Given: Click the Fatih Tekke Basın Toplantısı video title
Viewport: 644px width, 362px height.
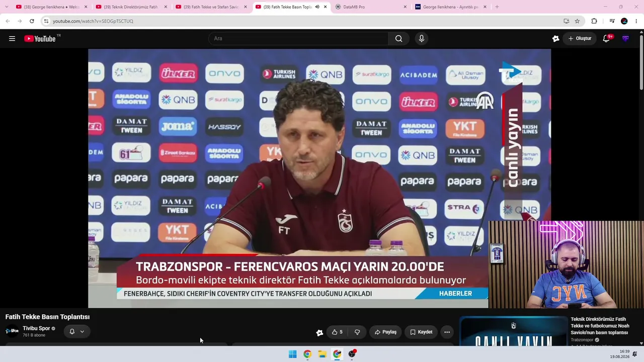Looking at the screenshot, I should (x=47, y=317).
